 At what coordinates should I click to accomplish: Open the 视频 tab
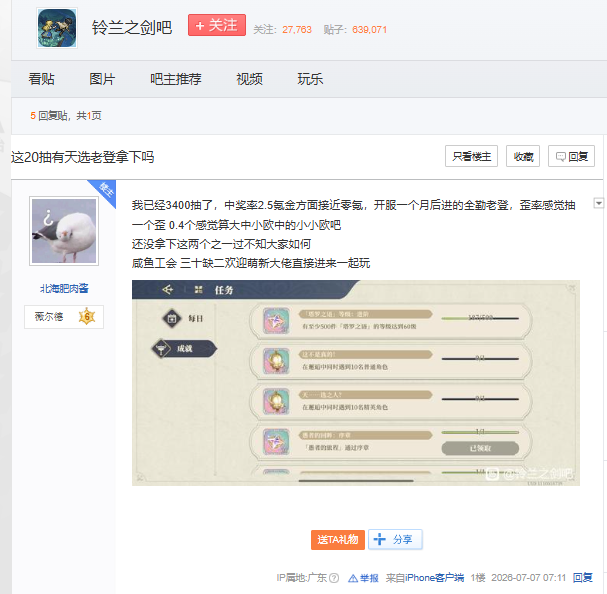coord(250,79)
